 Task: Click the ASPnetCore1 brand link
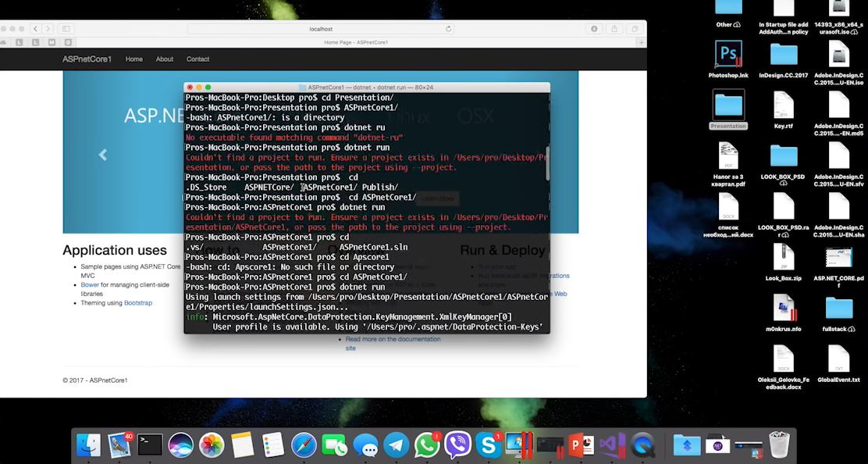point(87,59)
